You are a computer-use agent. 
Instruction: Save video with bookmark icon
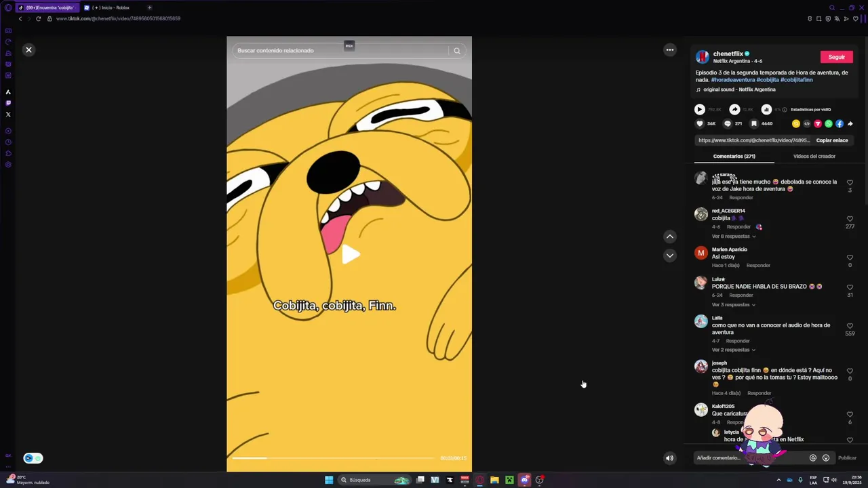pos(753,124)
